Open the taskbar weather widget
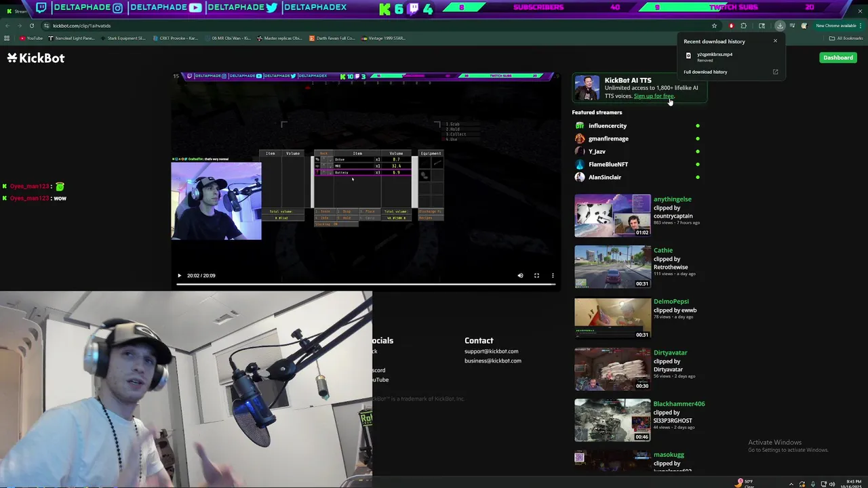 click(x=745, y=483)
